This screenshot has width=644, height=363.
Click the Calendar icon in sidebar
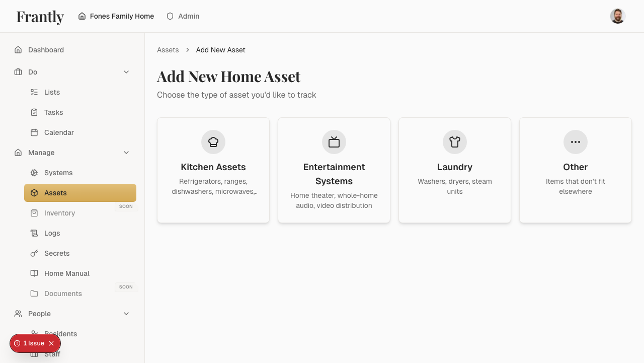pos(34,132)
